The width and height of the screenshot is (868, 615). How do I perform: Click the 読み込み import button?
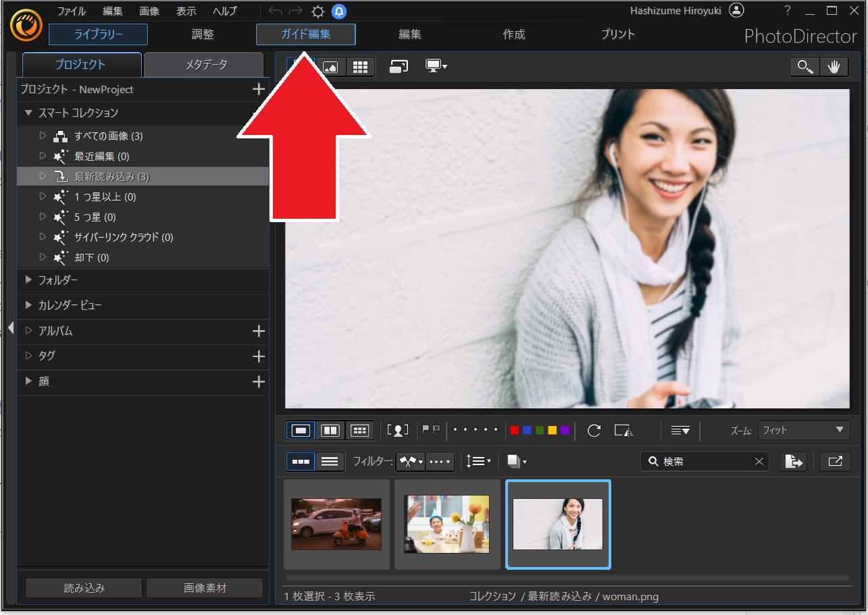(x=84, y=588)
